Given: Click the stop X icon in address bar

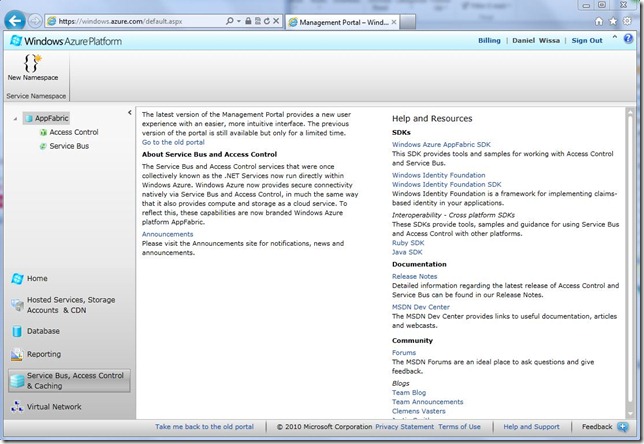Looking at the screenshot, I should click(276, 21).
